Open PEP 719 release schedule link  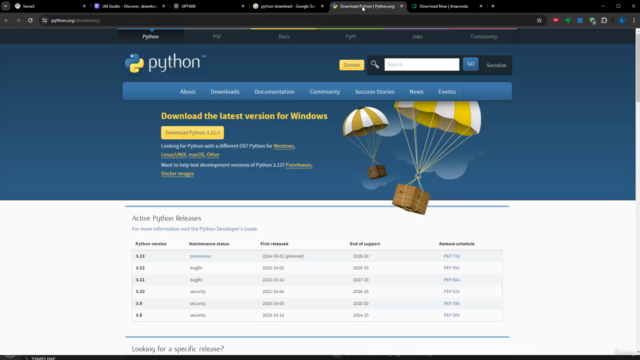[x=451, y=256]
